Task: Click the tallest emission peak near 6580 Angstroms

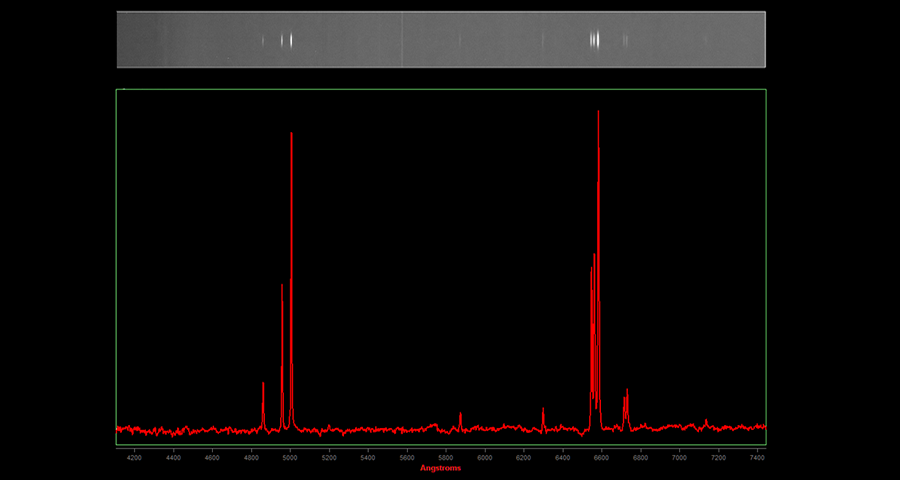Action: [x=598, y=115]
